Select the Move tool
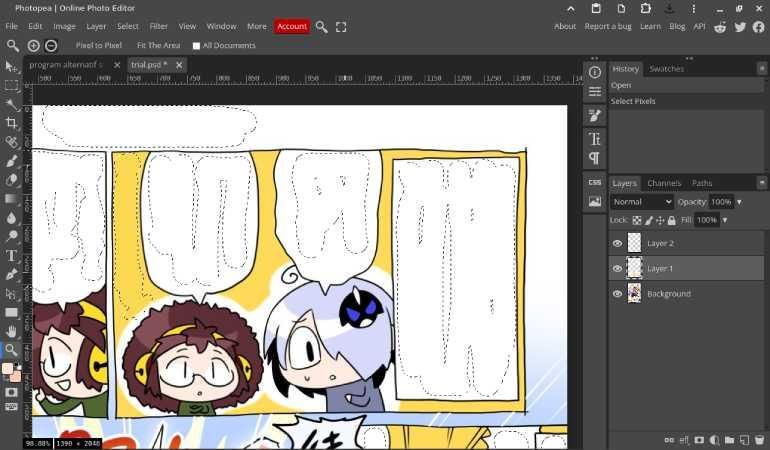Screen dimensions: 770x450 coord(12,66)
